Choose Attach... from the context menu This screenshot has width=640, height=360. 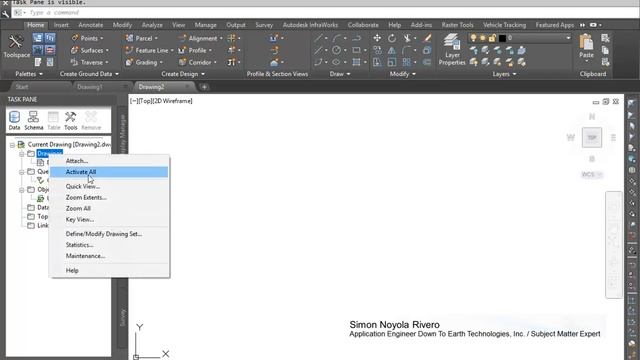pos(109,161)
